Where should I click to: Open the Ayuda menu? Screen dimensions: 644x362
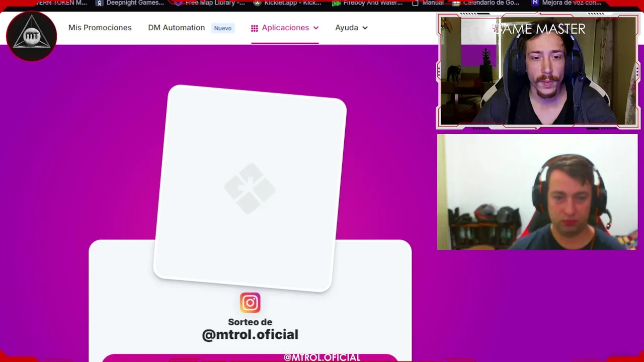(x=351, y=28)
